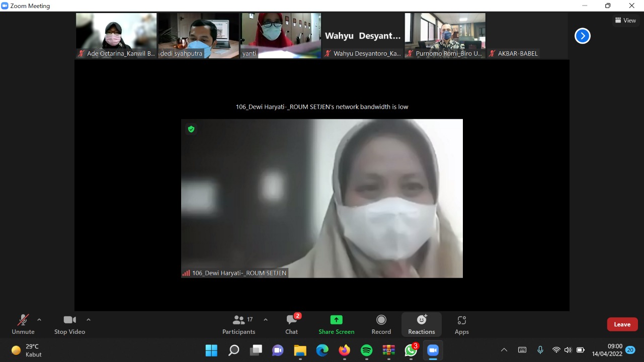Open the Participants panel
This screenshot has width=644, height=362.
pyautogui.click(x=239, y=324)
